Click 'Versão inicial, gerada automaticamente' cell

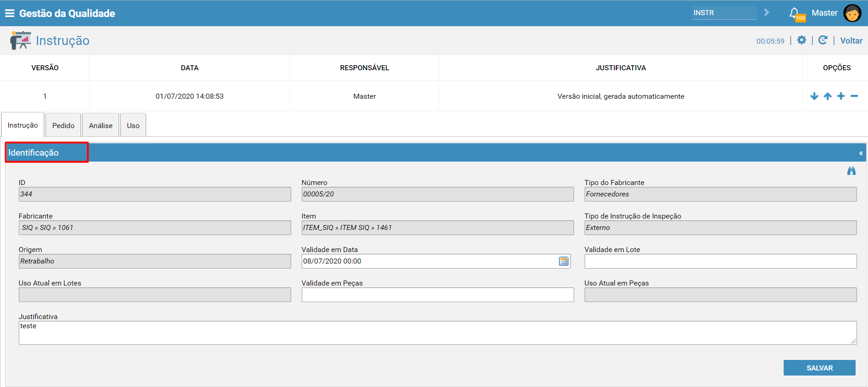621,96
